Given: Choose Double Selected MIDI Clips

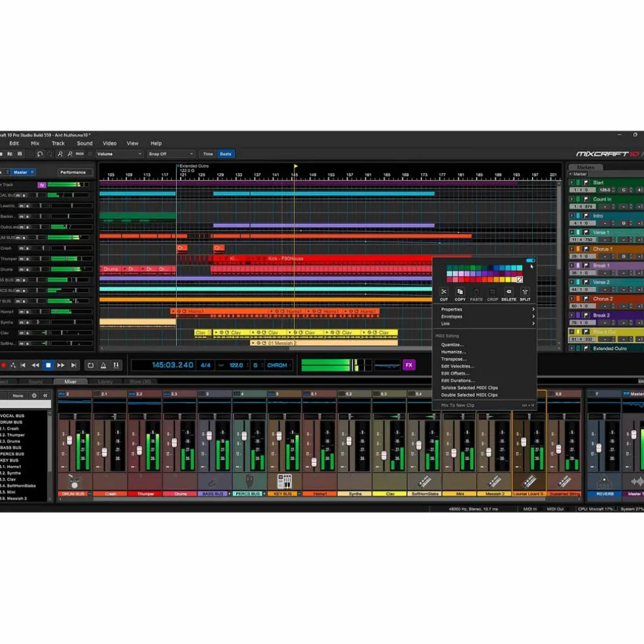Looking at the screenshot, I should click(x=469, y=395).
